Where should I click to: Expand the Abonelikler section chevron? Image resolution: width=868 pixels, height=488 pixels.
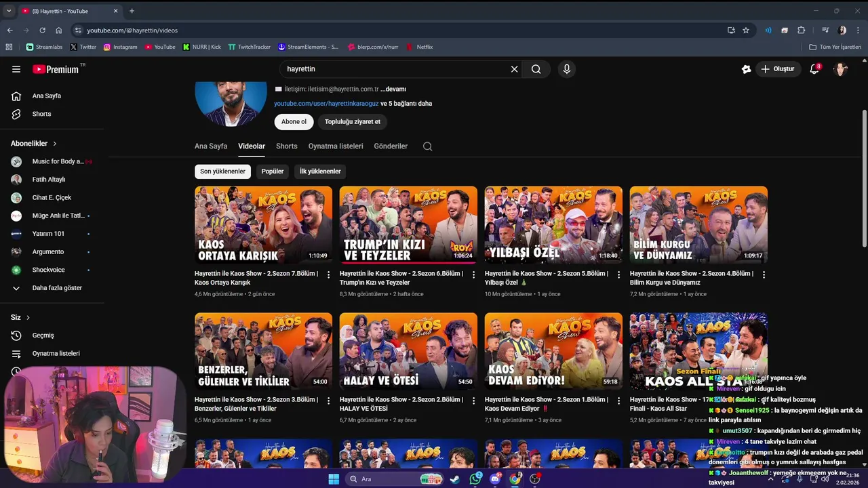click(x=55, y=144)
